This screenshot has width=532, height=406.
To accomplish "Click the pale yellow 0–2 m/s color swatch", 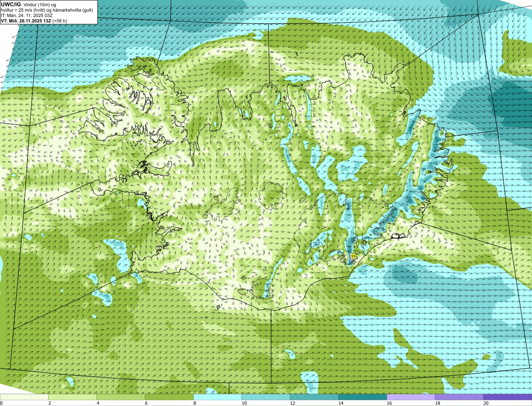I will point(24,397).
